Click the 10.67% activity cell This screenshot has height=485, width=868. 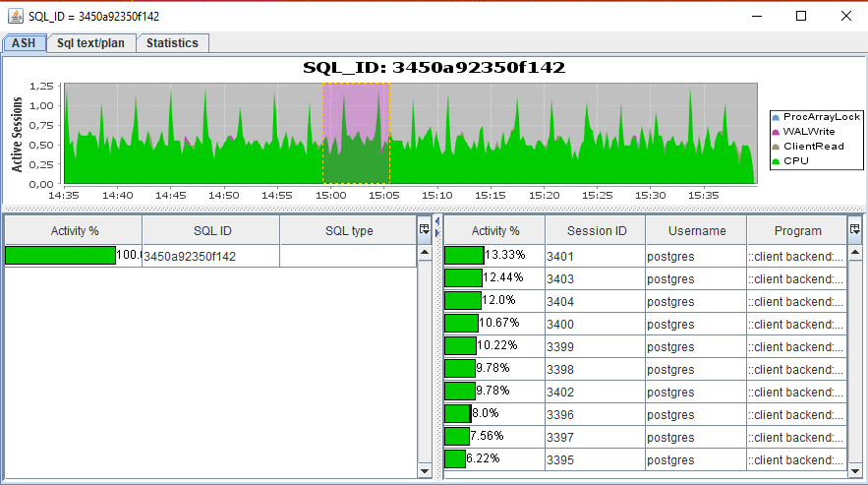(494, 324)
